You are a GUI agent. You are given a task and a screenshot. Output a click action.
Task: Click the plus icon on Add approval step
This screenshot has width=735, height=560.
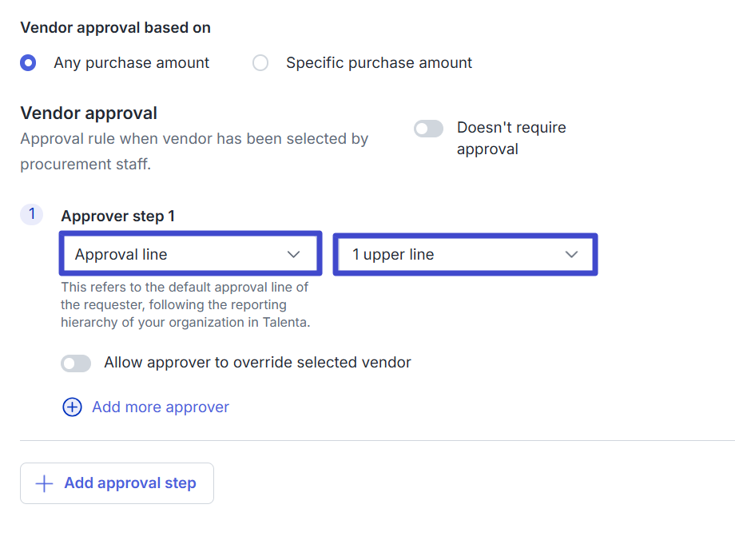point(45,483)
